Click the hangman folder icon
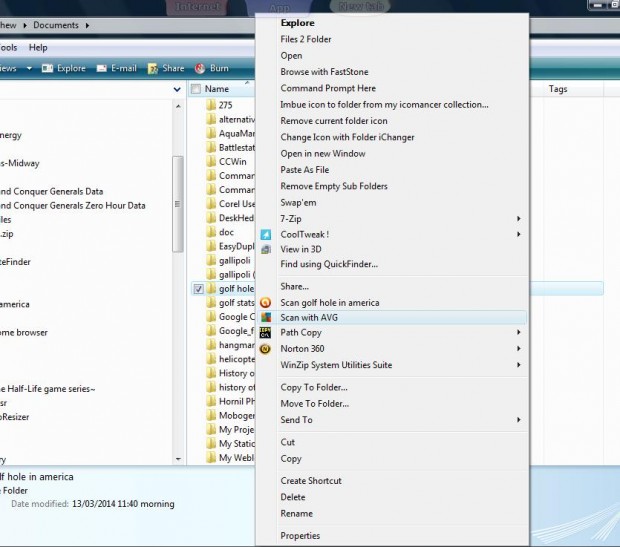The image size is (620, 547). 212,345
